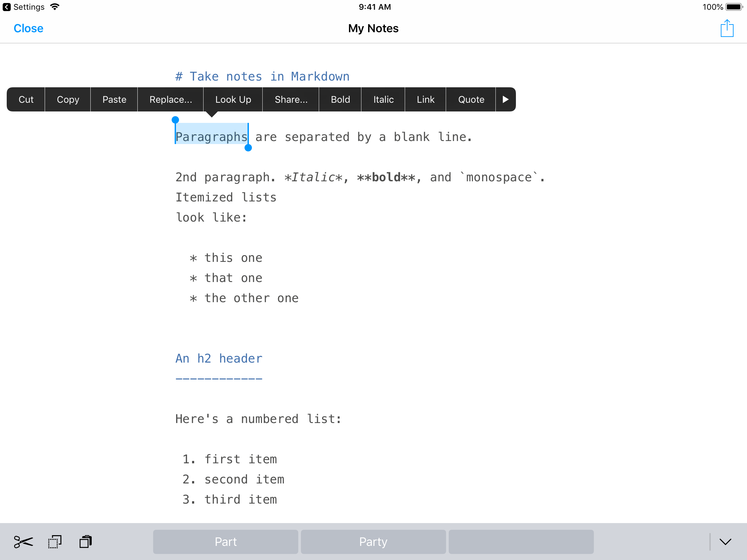Insert Link on selected text
The height and width of the screenshot is (560, 747).
(425, 99)
